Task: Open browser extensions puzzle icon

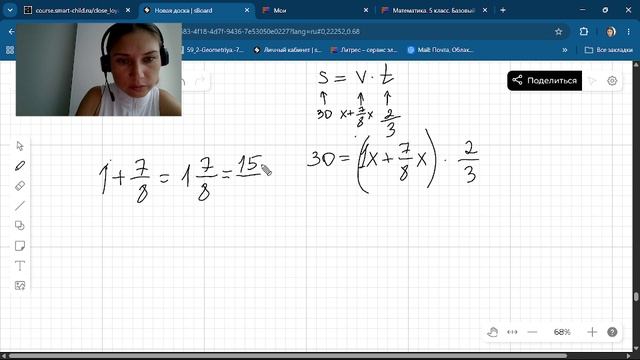Action: coord(584,31)
